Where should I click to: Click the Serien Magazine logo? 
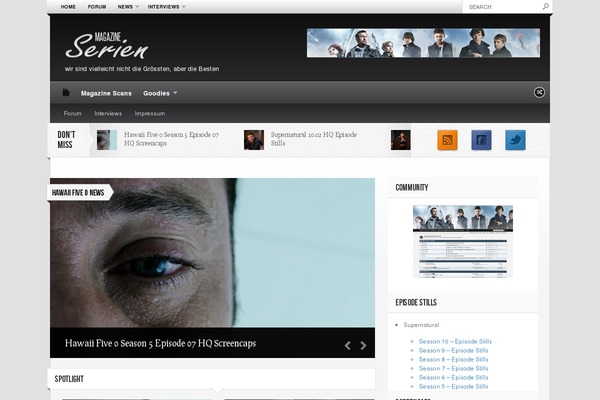click(107, 46)
